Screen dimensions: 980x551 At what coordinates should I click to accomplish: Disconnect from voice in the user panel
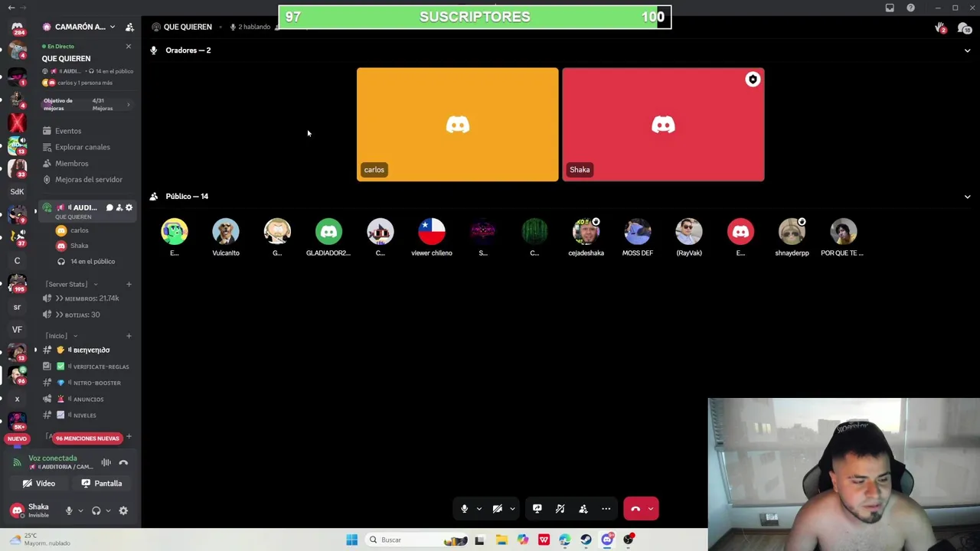[x=123, y=462]
